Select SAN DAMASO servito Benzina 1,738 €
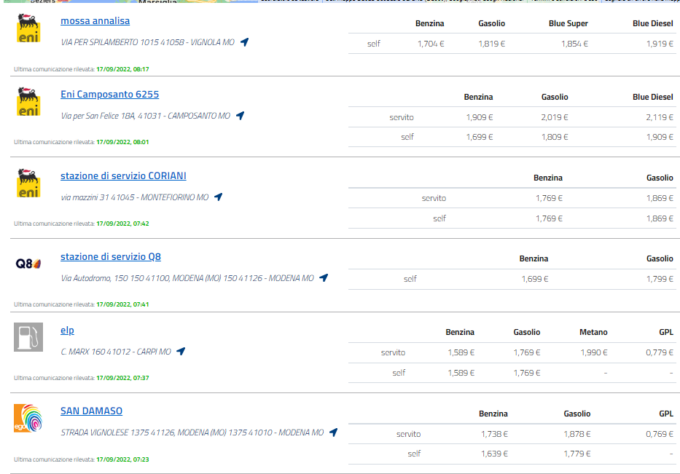The width and height of the screenshot is (680, 474). tap(494, 434)
